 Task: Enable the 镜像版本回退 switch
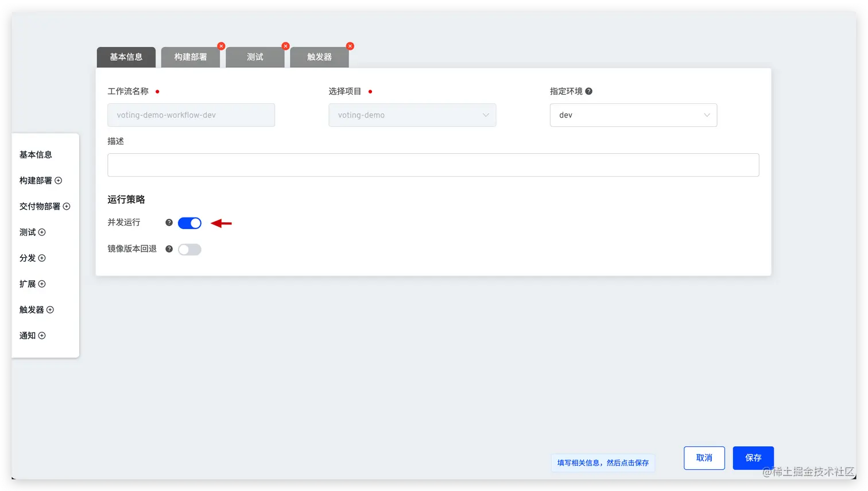tap(189, 249)
